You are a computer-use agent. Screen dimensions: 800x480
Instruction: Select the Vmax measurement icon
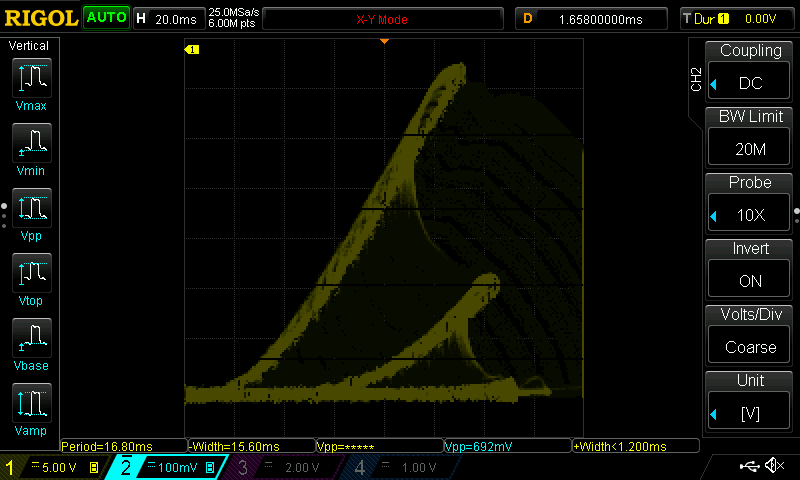(32, 78)
